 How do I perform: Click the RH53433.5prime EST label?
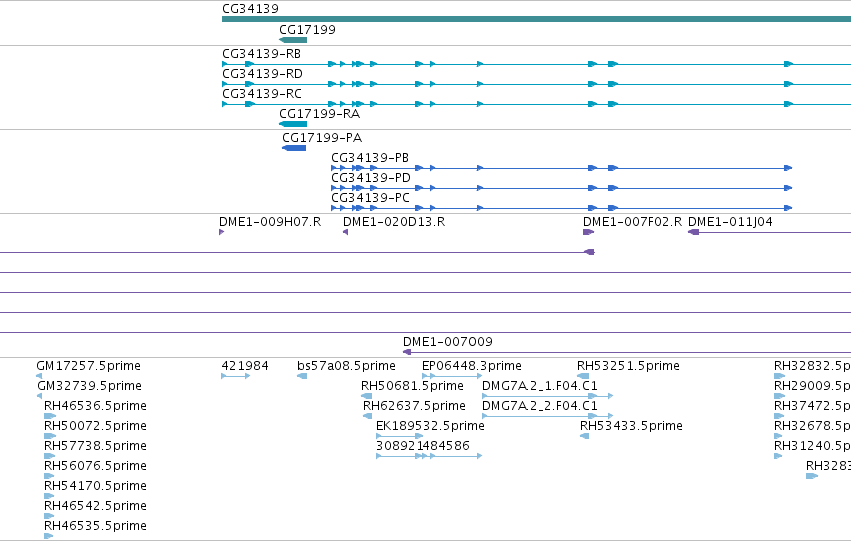coord(631,427)
